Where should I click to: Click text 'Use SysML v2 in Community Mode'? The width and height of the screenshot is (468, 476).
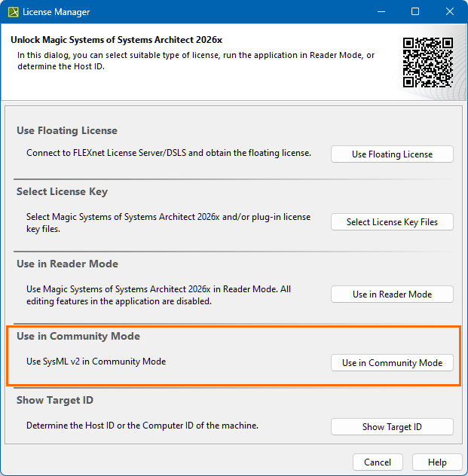[x=96, y=362]
